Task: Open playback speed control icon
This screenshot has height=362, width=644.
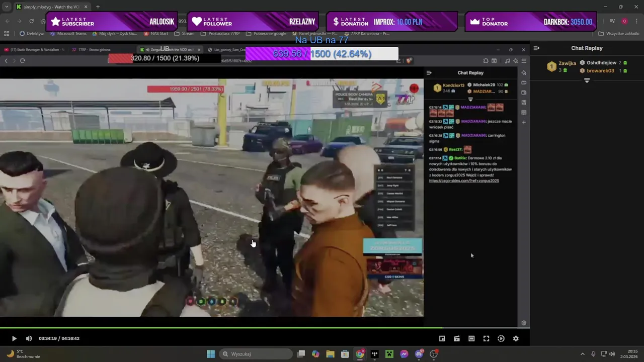Action: [501, 338]
